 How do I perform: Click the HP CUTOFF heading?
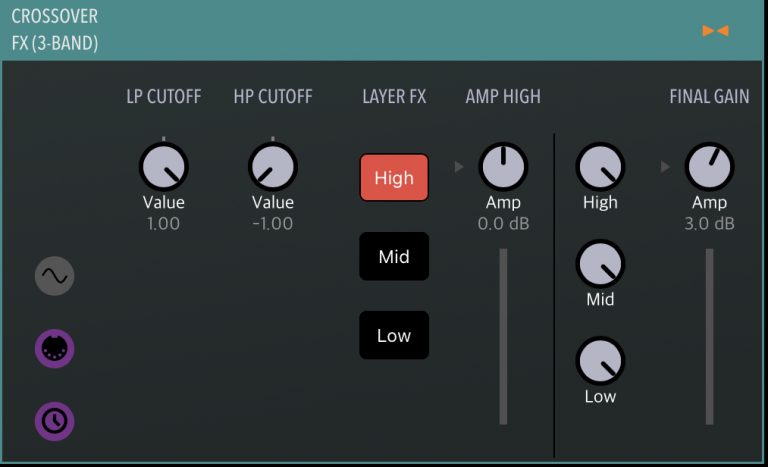(273, 97)
